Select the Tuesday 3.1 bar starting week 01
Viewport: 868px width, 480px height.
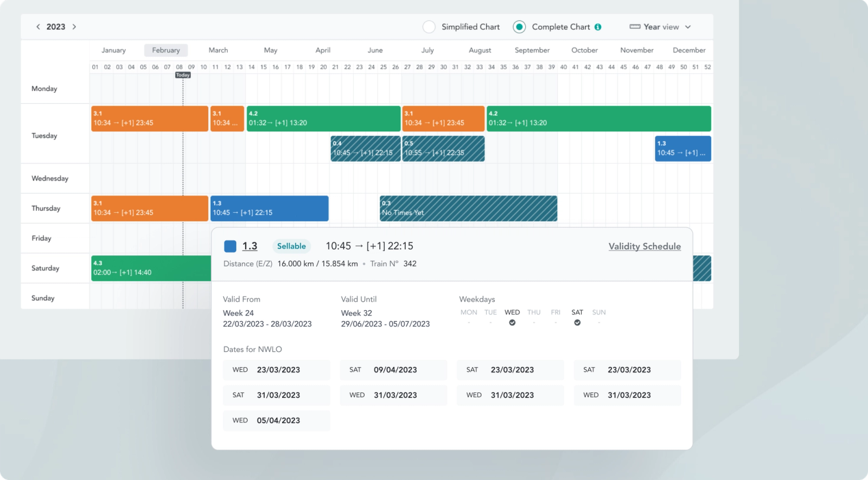pyautogui.click(x=150, y=118)
